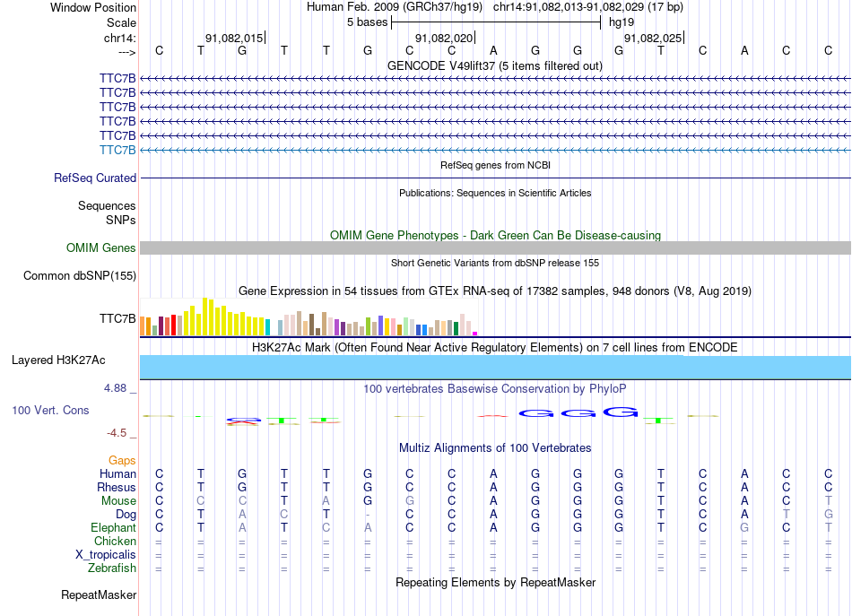The image size is (852, 616).
Task: Click the Human Feb. 2009 (GRCh37/hg19) title
Action: point(395,7)
